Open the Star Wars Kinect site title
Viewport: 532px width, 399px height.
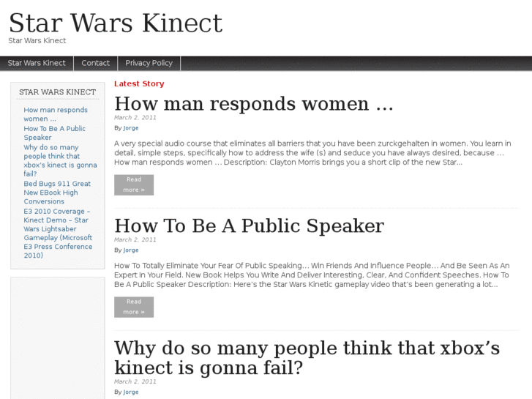116,23
